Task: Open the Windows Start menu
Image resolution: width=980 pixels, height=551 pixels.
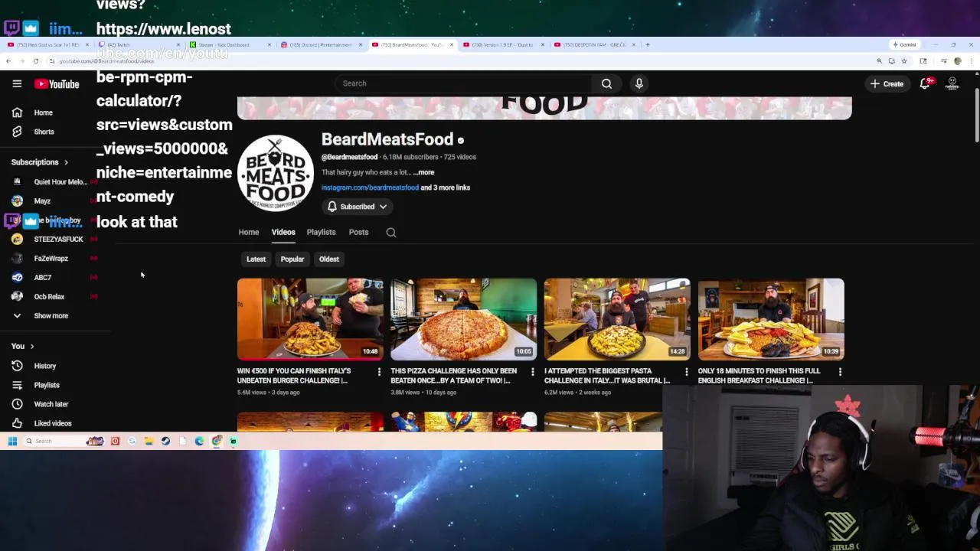Action: click(x=12, y=441)
